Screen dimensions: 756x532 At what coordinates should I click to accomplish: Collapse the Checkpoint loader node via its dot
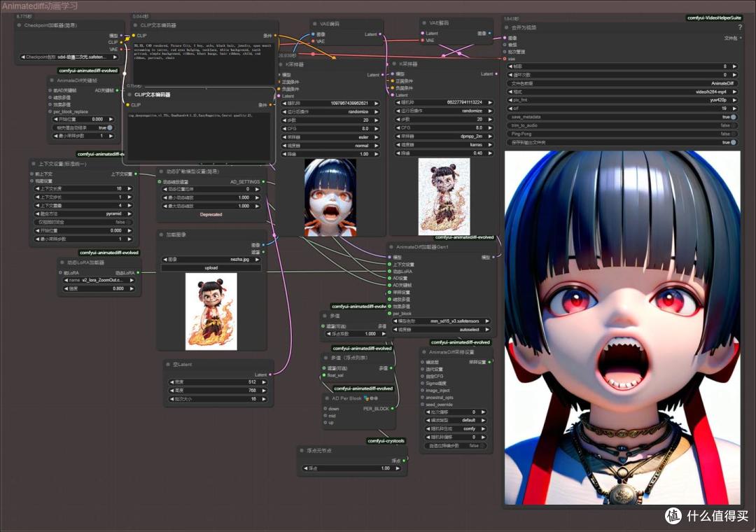click(x=20, y=25)
